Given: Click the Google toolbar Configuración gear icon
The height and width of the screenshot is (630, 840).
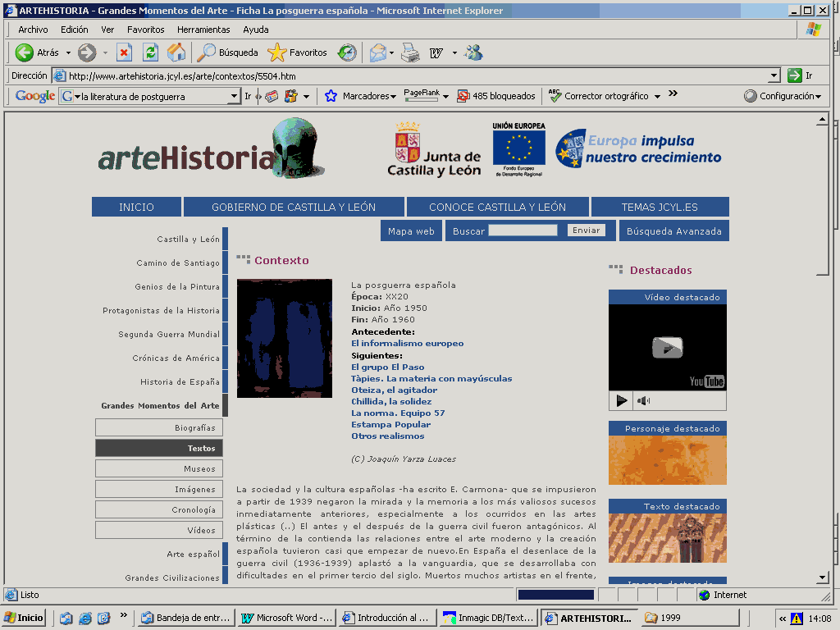Looking at the screenshot, I should (751, 96).
